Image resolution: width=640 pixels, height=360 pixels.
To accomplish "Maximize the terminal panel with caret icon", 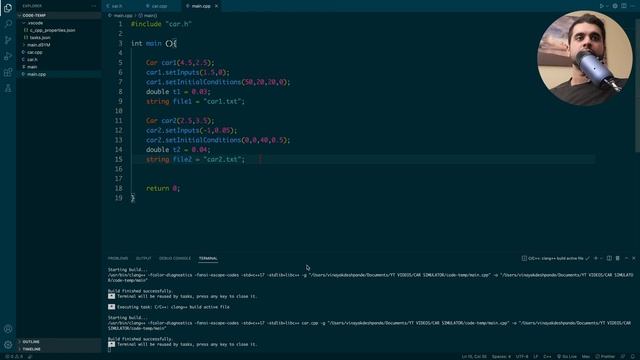I will (627, 258).
